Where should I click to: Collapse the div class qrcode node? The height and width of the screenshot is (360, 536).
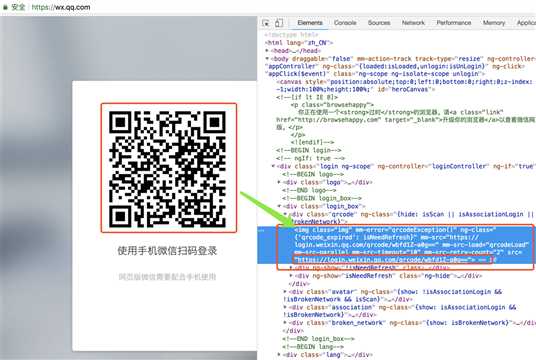coord(285,214)
